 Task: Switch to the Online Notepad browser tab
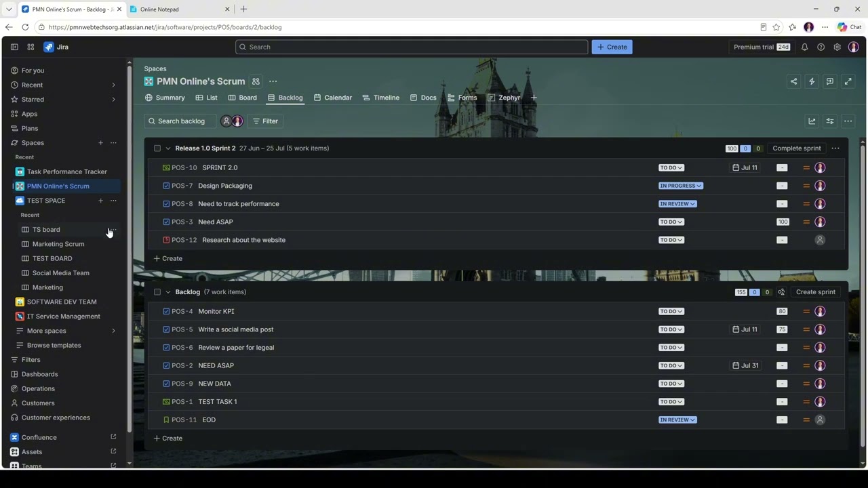(180, 9)
